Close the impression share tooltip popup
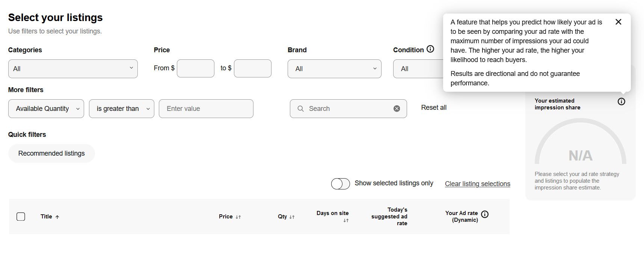 click(x=618, y=22)
